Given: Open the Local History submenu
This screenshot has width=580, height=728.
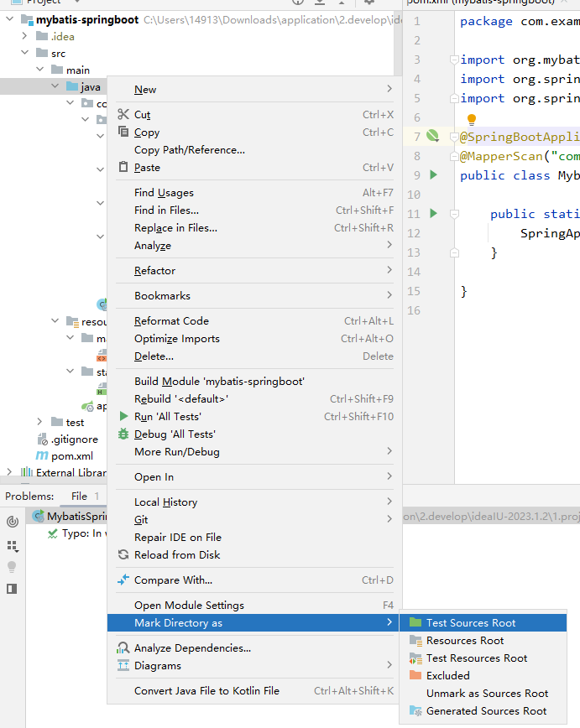Looking at the screenshot, I should pyautogui.click(x=254, y=502).
